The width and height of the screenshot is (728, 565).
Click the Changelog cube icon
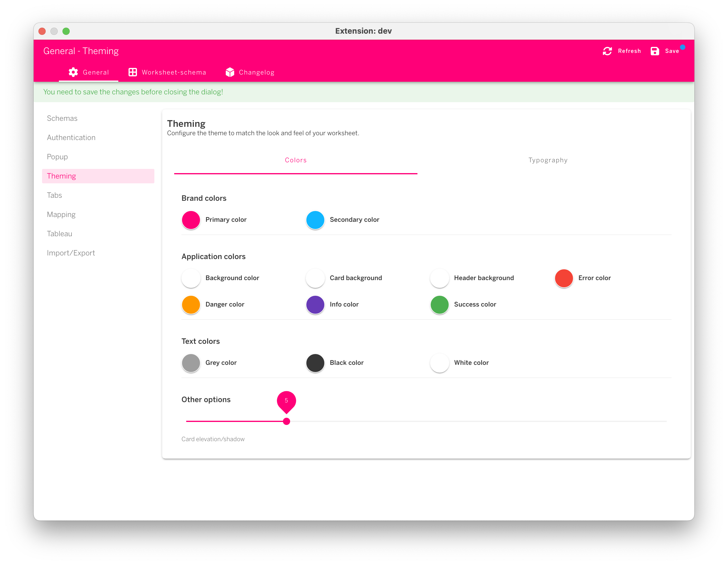tap(230, 72)
